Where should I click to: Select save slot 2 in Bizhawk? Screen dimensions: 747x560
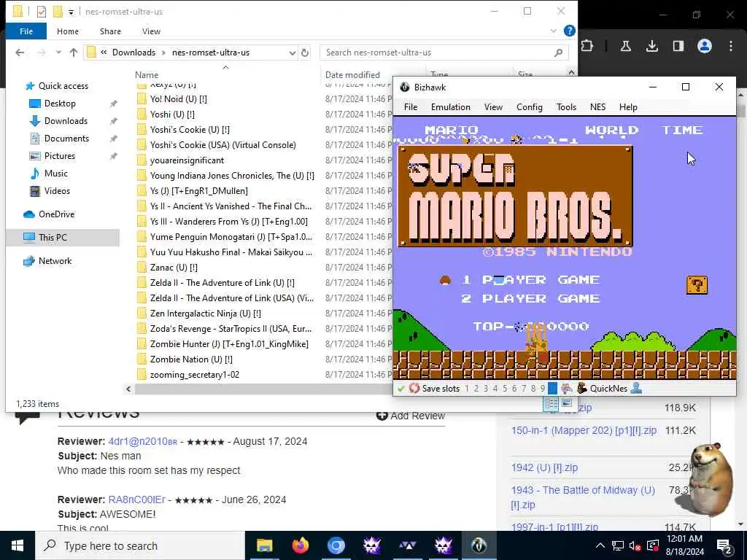coord(476,389)
